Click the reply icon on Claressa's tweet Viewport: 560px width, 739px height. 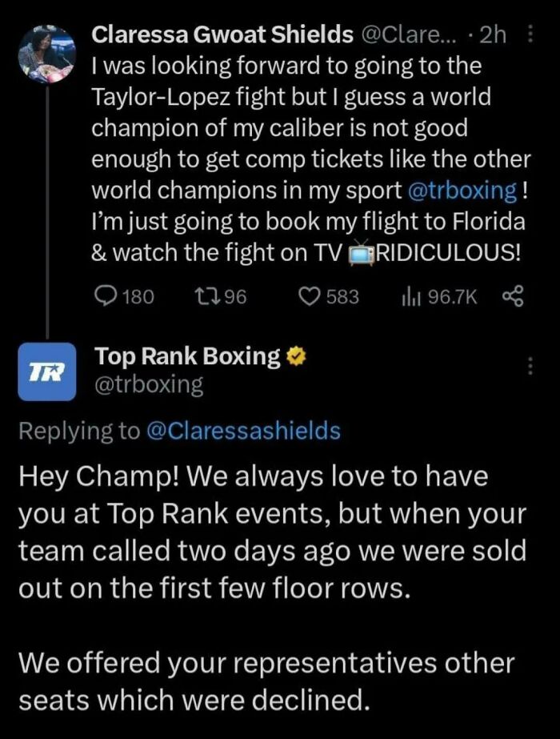pyautogui.click(x=105, y=296)
